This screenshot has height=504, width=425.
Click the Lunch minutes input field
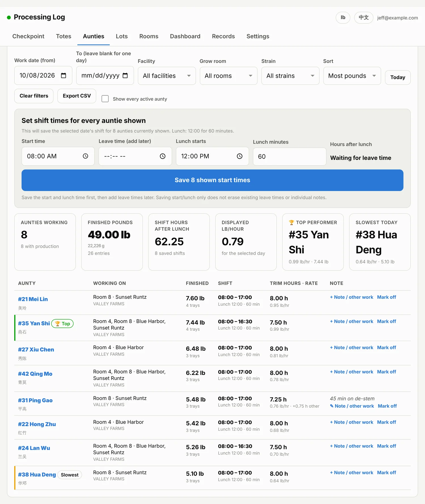click(290, 157)
